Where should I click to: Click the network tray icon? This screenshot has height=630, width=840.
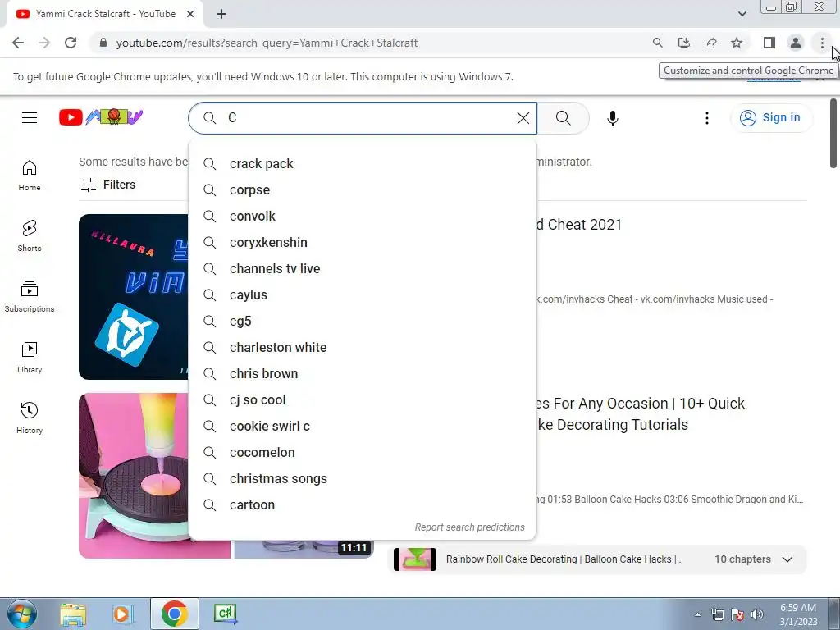pyautogui.click(x=718, y=614)
